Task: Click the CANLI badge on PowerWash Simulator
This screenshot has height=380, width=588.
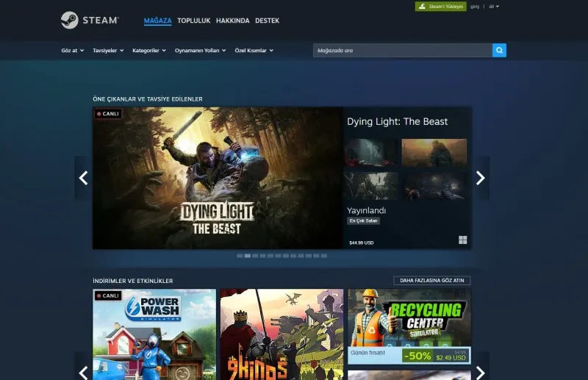Action: 108,295
